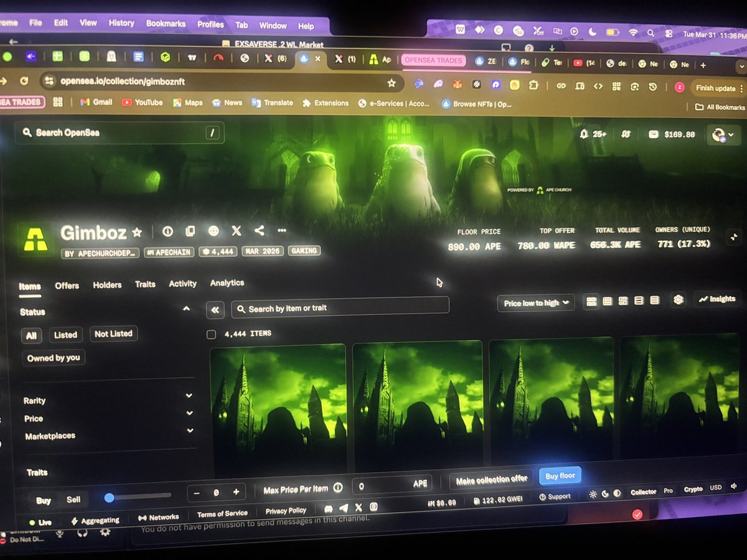Open the Discord link in the footer

point(329,508)
